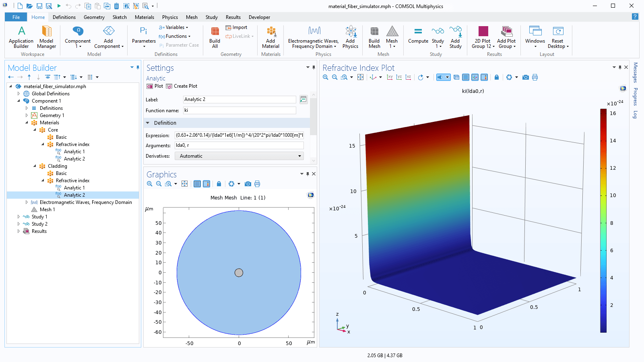Image resolution: width=644 pixels, height=362 pixels.
Task: Expand the Study 1 tree node
Action: [x=18, y=216]
